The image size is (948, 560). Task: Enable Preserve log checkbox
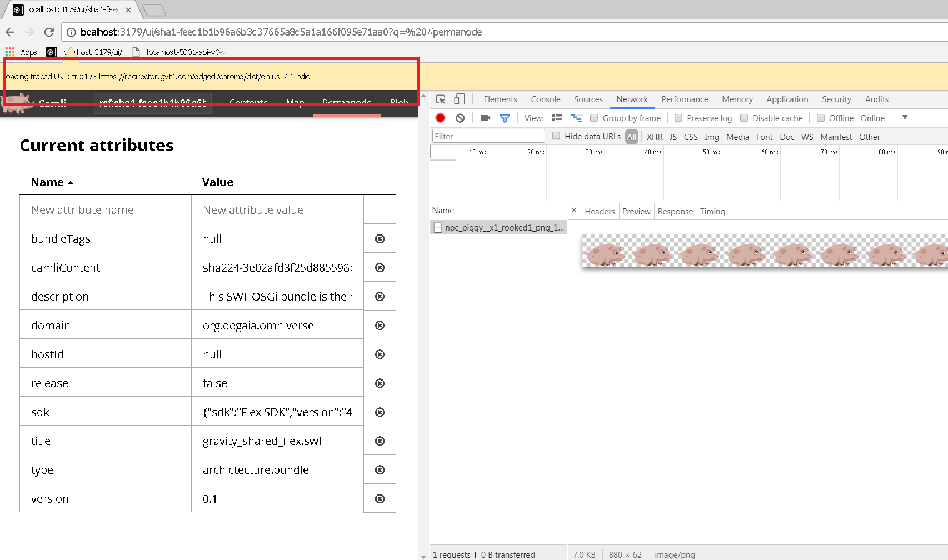678,118
